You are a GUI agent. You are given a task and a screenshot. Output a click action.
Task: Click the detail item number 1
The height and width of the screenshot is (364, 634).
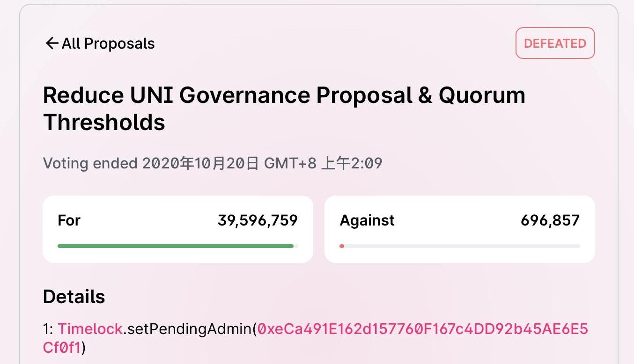click(48, 329)
